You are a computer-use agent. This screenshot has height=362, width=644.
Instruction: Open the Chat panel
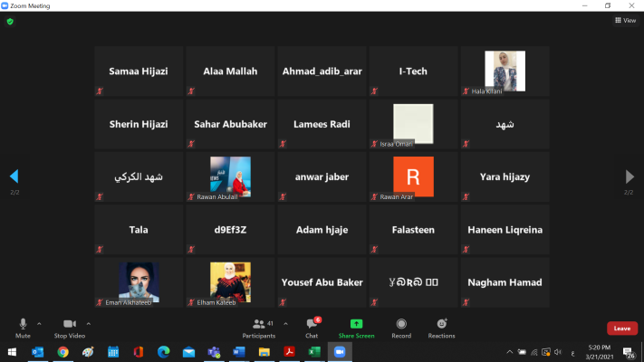click(312, 326)
